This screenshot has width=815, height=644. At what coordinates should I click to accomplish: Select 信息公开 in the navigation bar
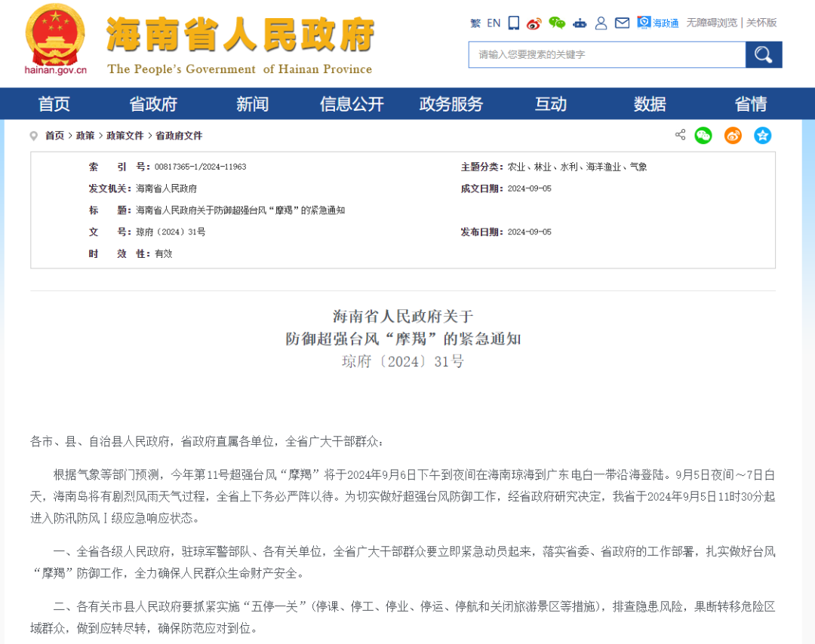(x=352, y=104)
